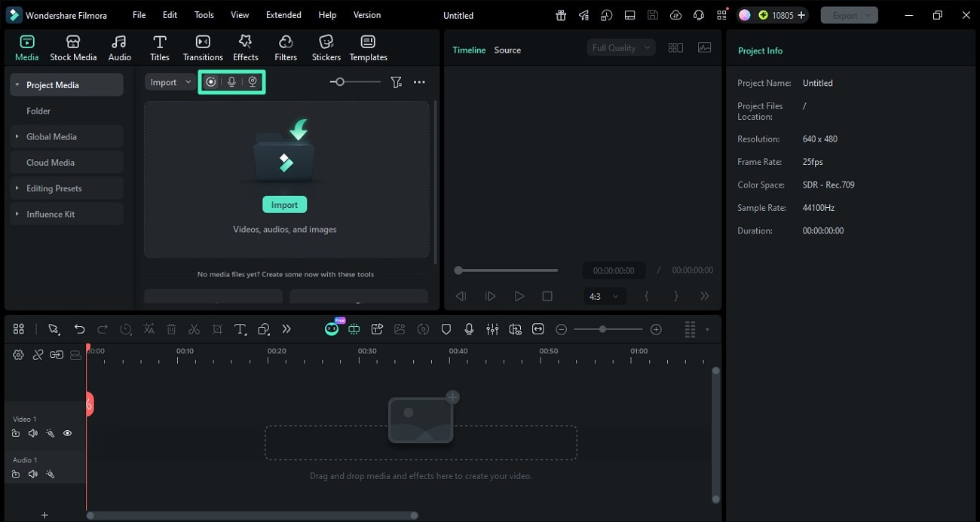Open the media filter funnel icon
The width and height of the screenshot is (980, 522).
point(396,82)
